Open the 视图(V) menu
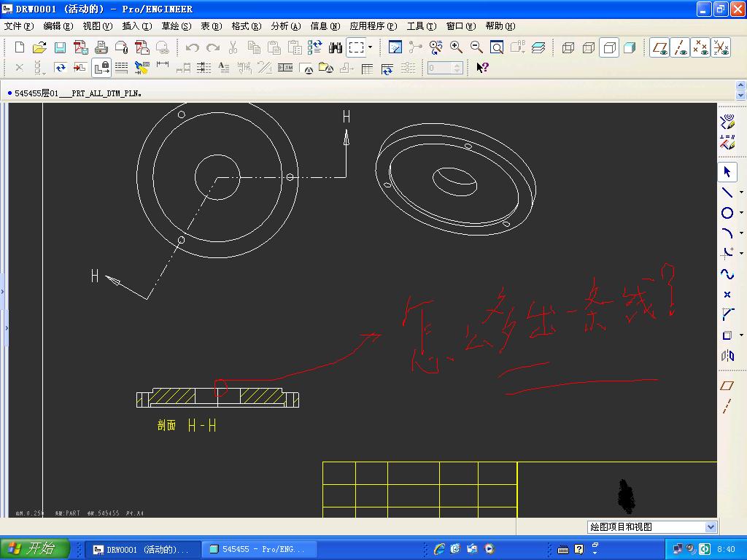 (x=98, y=26)
